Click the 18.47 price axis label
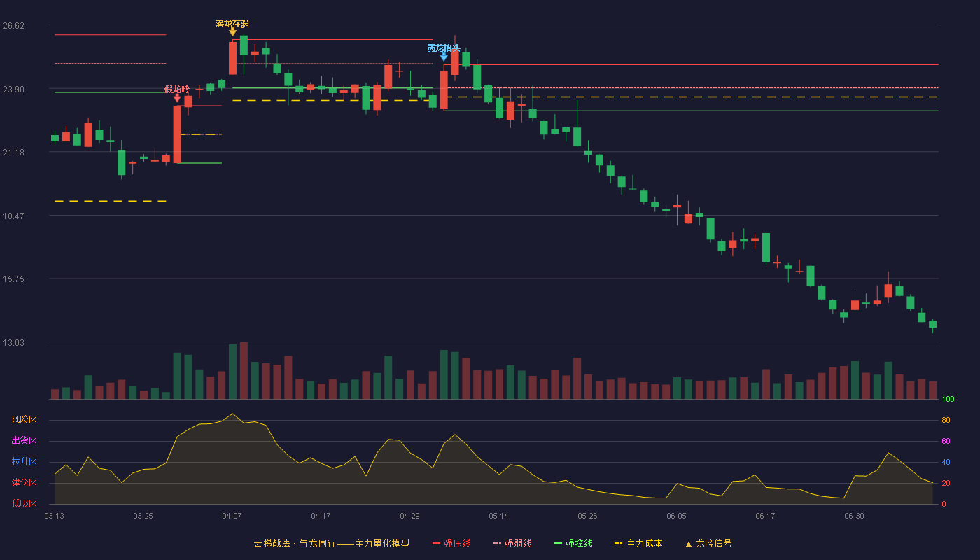980x560 pixels. pyautogui.click(x=14, y=216)
